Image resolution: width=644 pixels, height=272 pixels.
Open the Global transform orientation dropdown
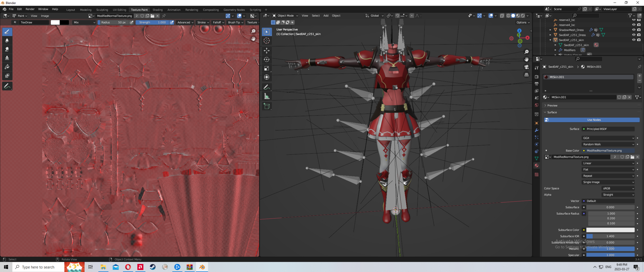click(x=374, y=16)
